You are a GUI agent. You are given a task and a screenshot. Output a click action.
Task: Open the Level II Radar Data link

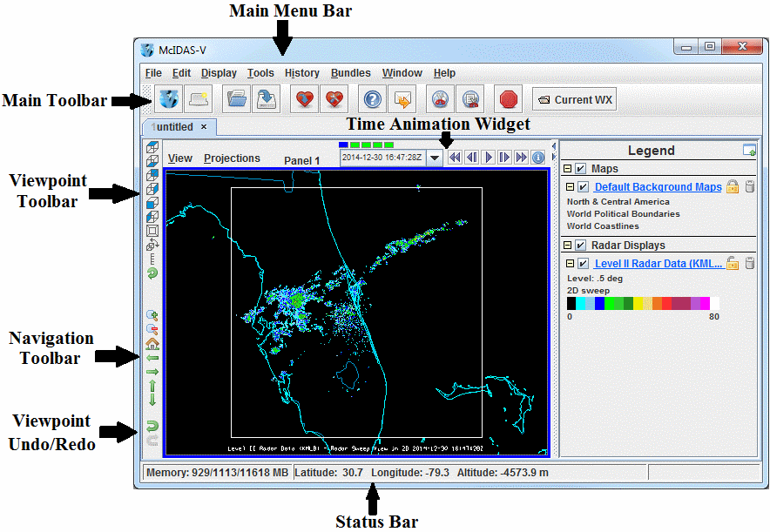click(x=658, y=263)
